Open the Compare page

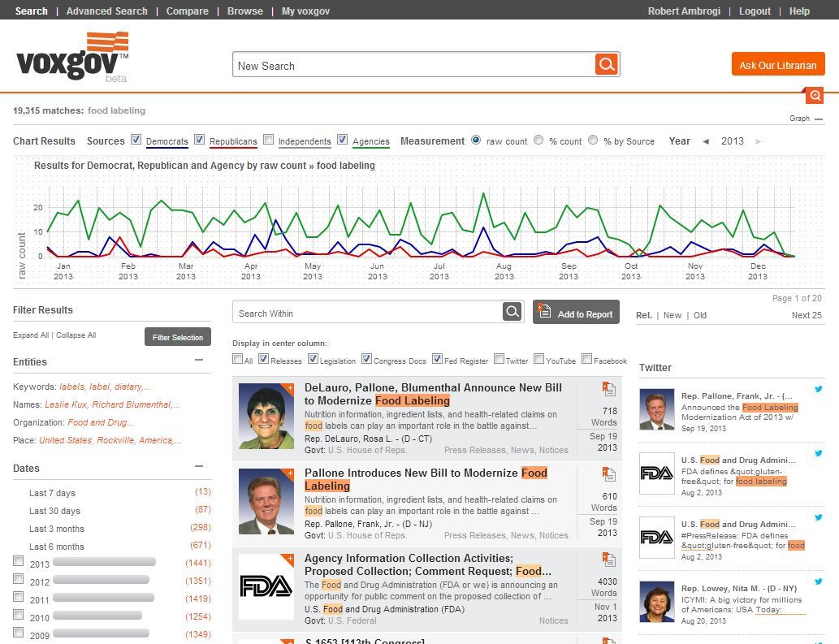tap(188, 11)
